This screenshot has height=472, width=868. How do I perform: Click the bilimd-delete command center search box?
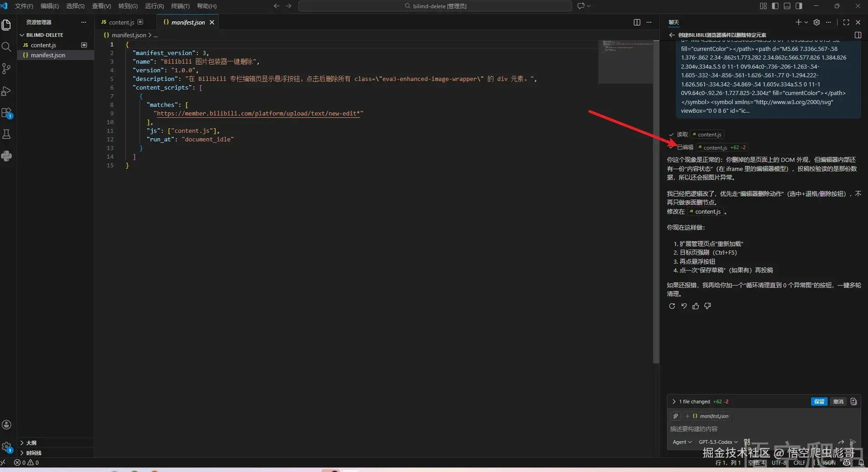[435, 6]
